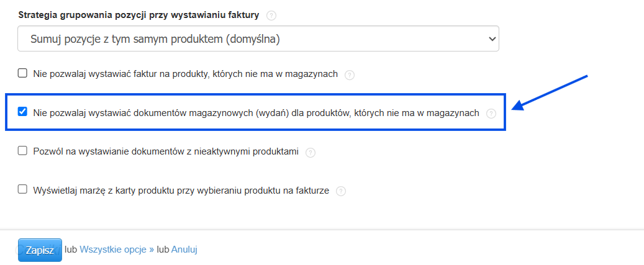Click label text about dokumentów magazynowych (wydań)
Viewport: 644px width, 265px height.
(256, 112)
